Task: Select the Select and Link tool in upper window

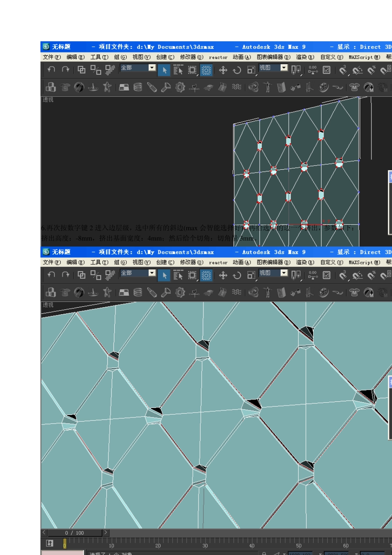Action: pyautogui.click(x=81, y=70)
